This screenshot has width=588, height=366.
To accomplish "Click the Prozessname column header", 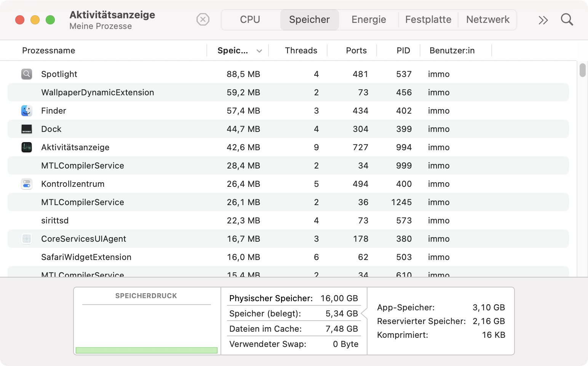I will (49, 51).
